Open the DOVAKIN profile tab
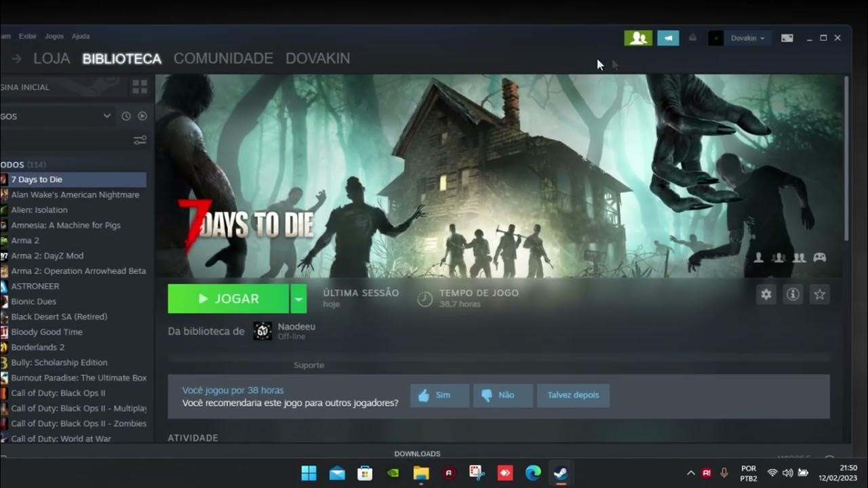868x488 pixels. 318,58
